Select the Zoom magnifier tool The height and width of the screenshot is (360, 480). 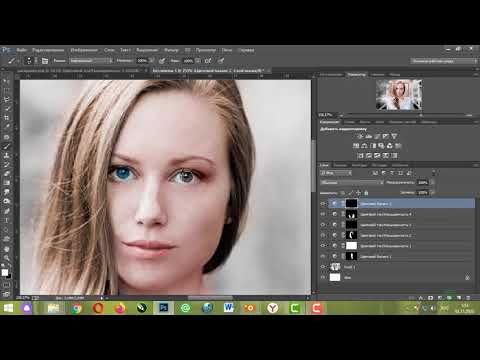(x=6, y=258)
